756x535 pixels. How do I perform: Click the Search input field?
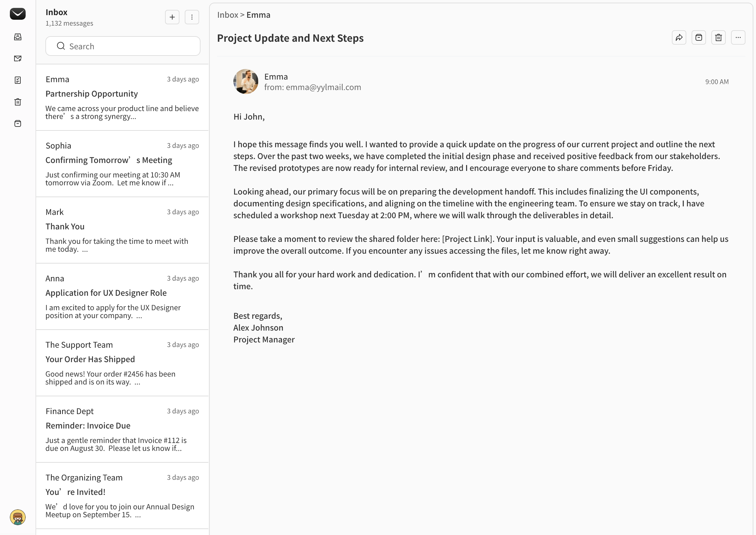[123, 46]
